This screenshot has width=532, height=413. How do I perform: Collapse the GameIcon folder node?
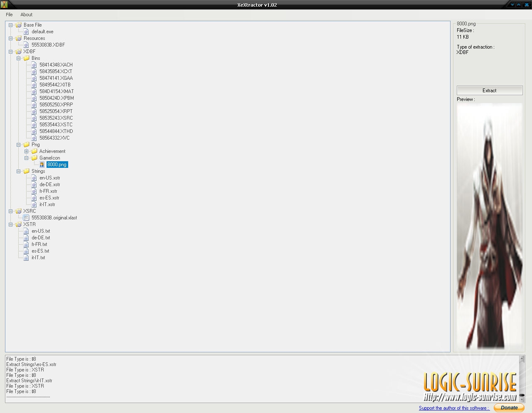tap(27, 158)
